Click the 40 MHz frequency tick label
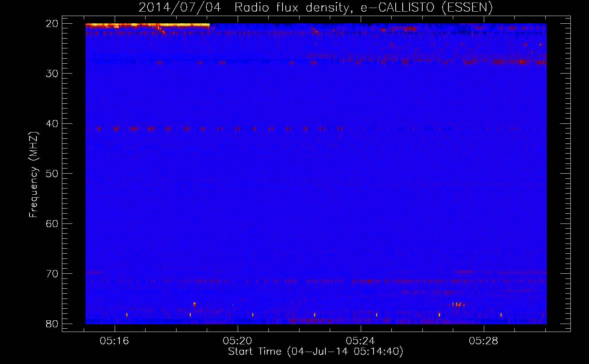The image size is (589, 364). (x=52, y=124)
